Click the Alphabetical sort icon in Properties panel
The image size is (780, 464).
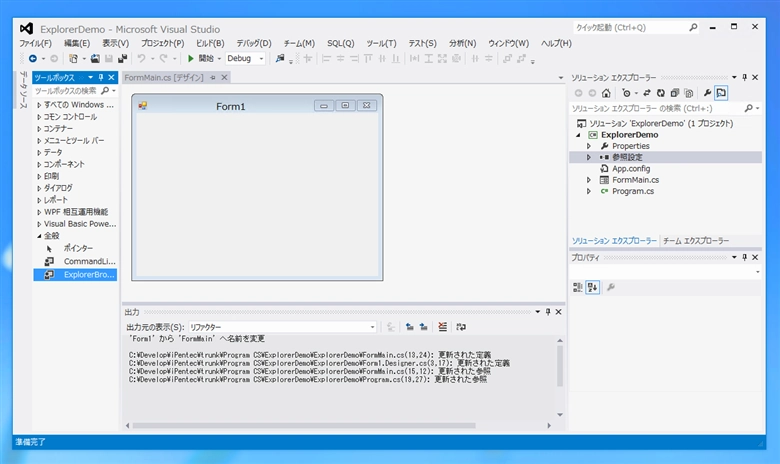[592, 287]
